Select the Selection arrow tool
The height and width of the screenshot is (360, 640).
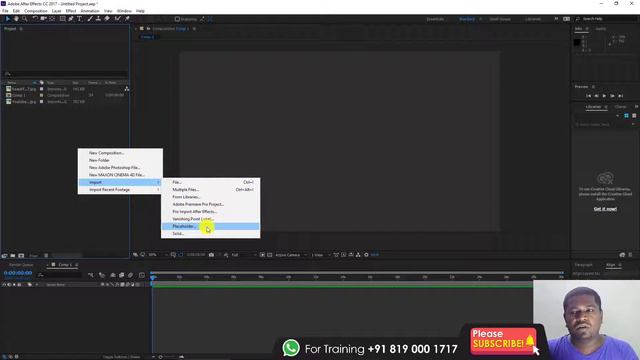click(8, 19)
